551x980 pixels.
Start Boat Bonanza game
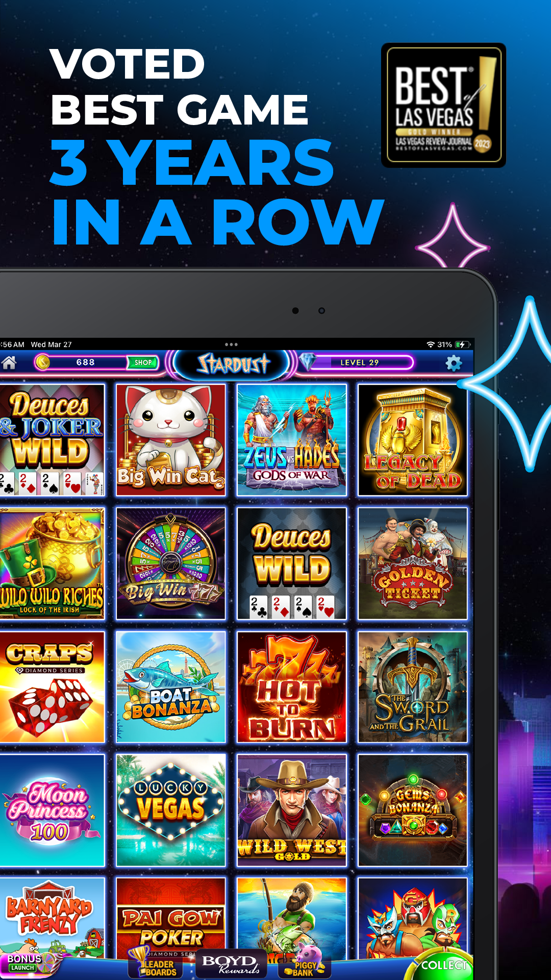coord(171,687)
